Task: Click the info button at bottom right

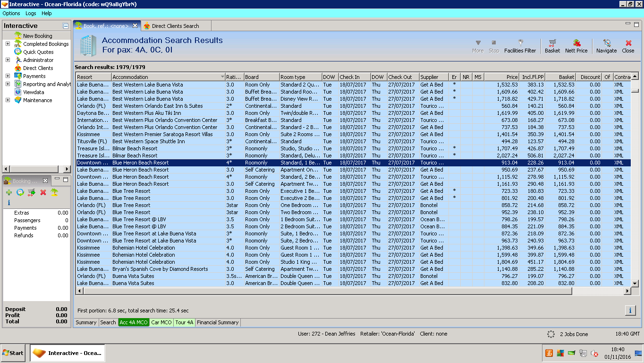Action: pyautogui.click(x=630, y=310)
